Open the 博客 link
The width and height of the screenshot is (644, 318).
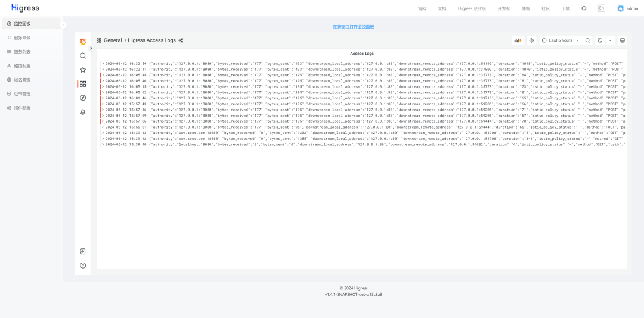tap(526, 8)
